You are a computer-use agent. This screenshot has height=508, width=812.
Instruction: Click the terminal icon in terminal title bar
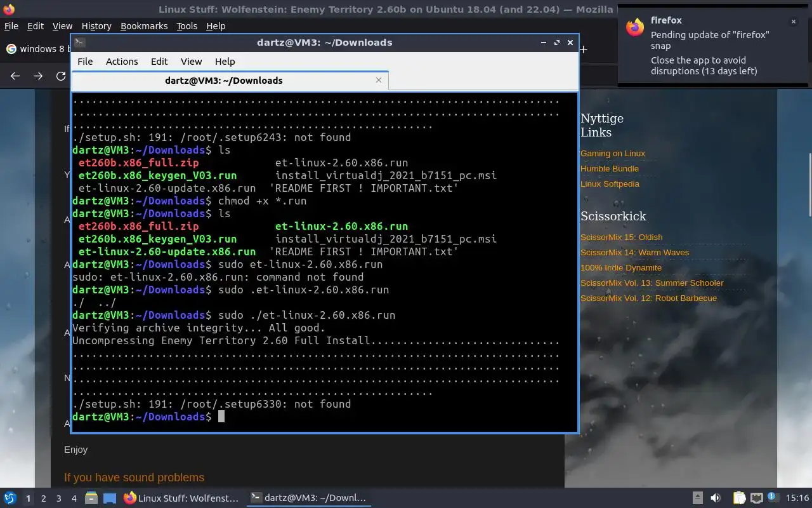point(79,43)
